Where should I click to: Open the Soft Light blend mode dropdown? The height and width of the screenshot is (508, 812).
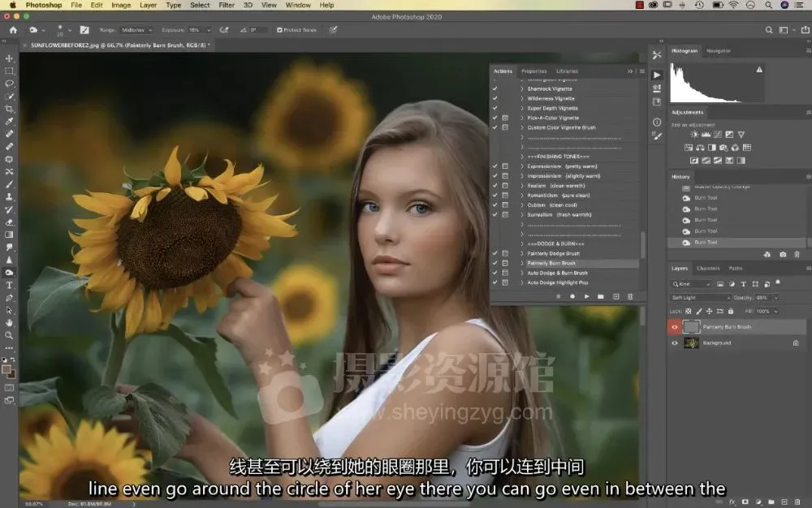(701, 298)
